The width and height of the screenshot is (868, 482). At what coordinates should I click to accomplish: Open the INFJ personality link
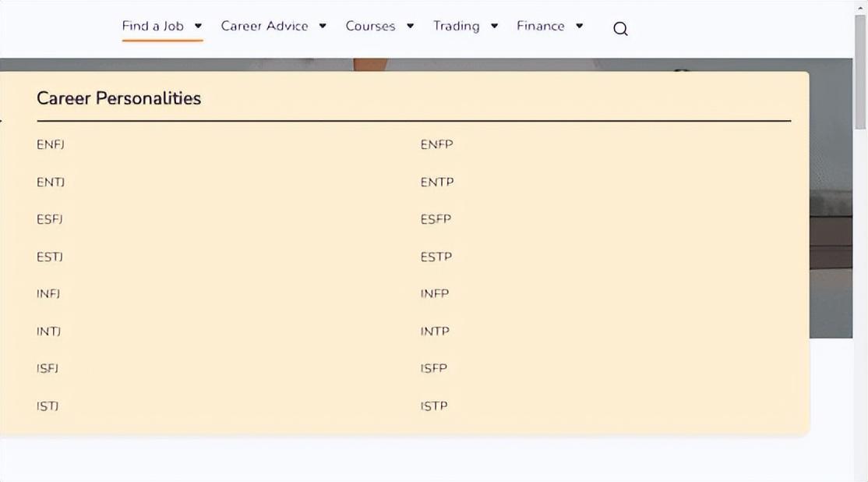tap(48, 294)
